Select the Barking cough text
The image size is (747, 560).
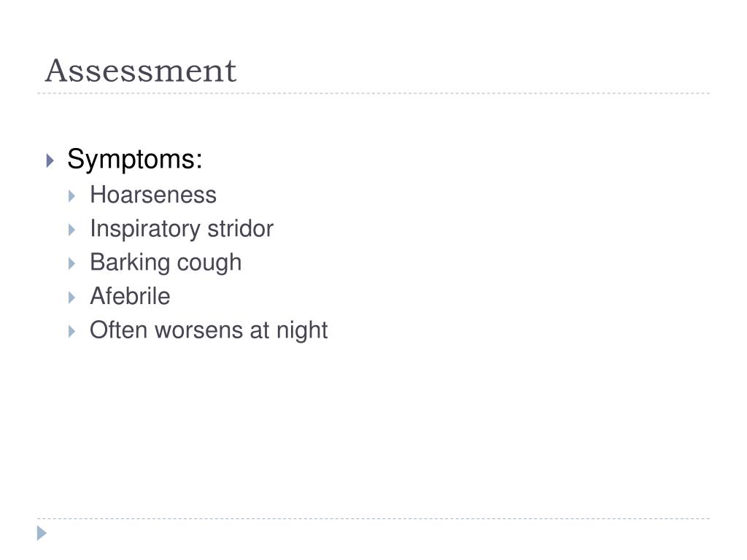(x=166, y=262)
